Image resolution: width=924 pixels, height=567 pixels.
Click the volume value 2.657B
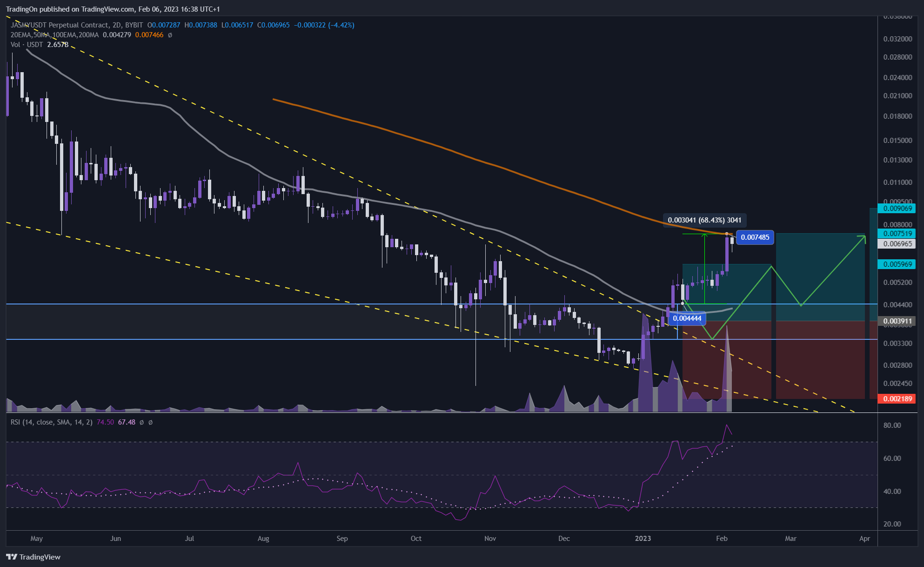(x=58, y=45)
